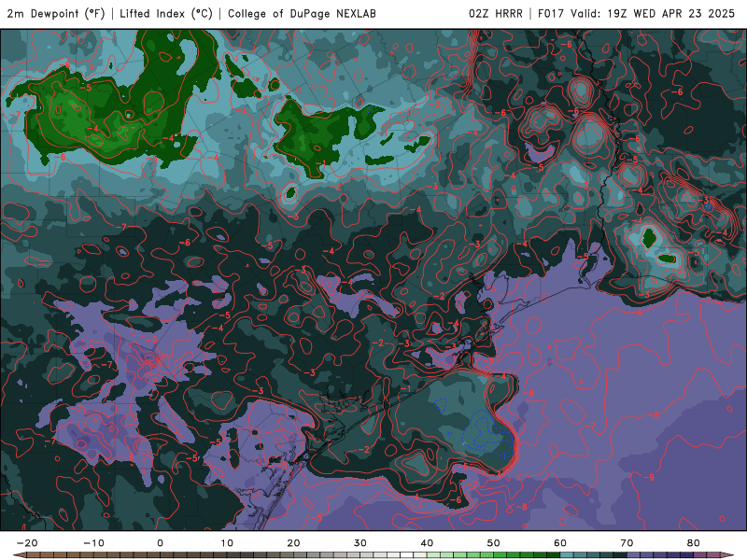Click the -9 lifted index contour label
This screenshot has width=747, height=560.
click(650, 477)
